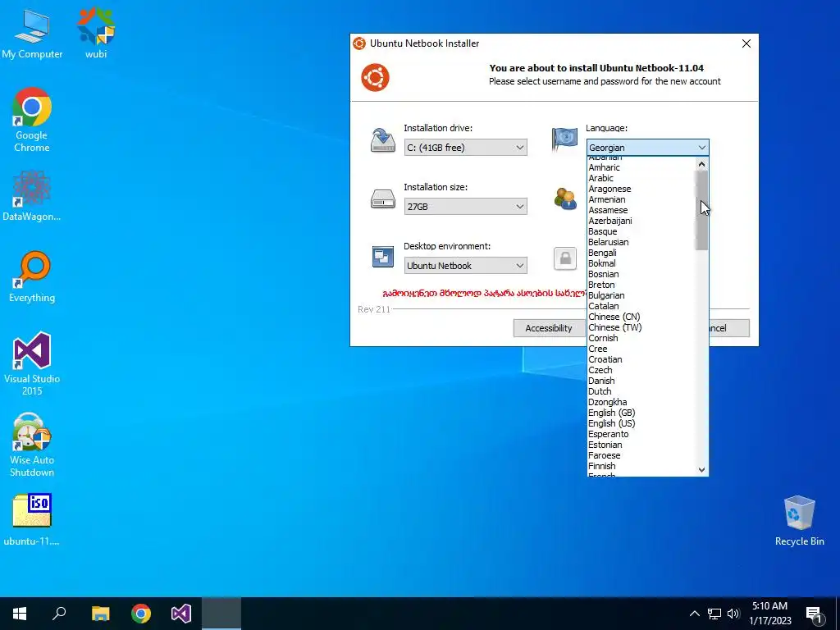The image size is (840, 630).
Task: Click the language flag icon
Action: click(x=564, y=139)
